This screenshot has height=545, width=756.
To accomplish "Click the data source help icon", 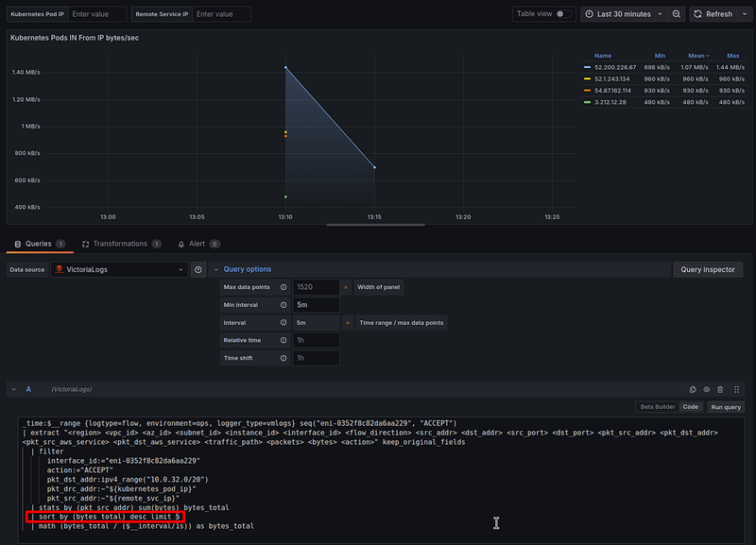I will click(198, 269).
